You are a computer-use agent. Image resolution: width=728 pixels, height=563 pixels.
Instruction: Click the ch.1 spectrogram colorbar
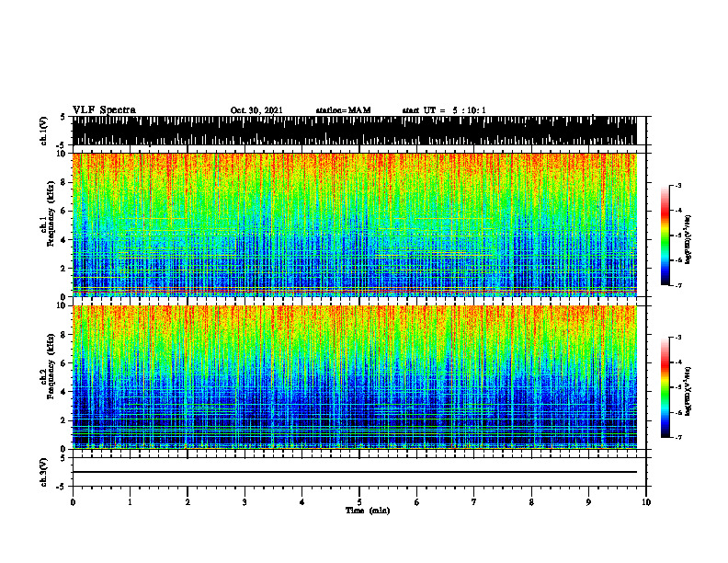pyautogui.click(x=665, y=236)
